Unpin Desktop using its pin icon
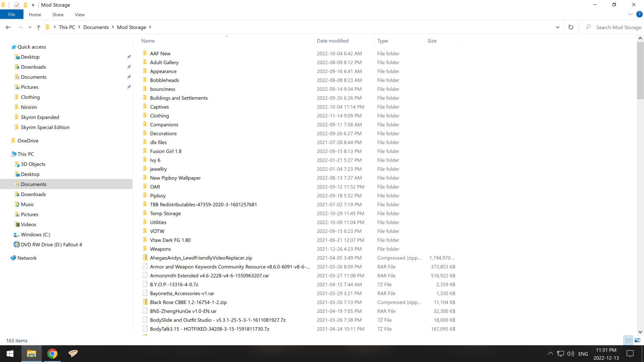644x362 pixels. click(x=129, y=57)
